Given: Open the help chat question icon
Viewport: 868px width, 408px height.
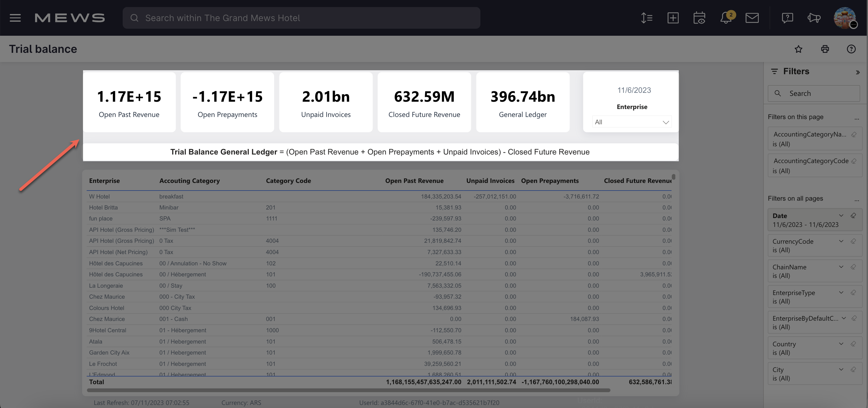Looking at the screenshot, I should click(x=787, y=18).
